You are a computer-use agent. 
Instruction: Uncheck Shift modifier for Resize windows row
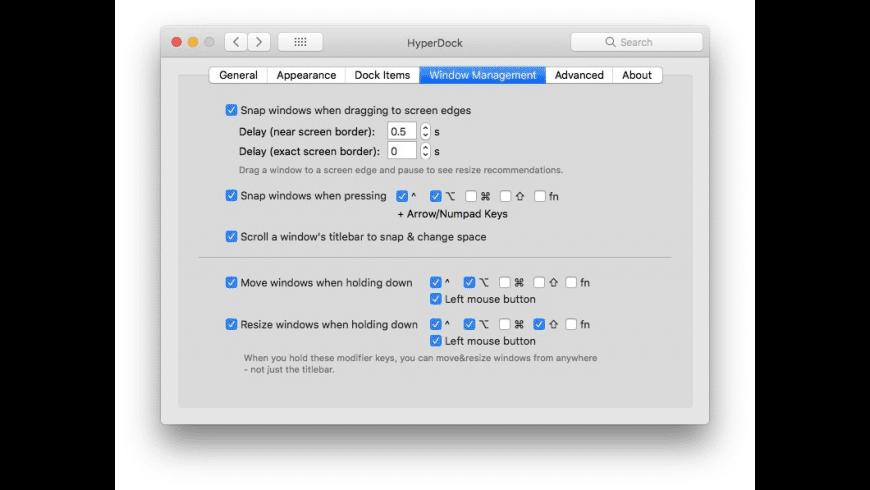click(x=539, y=324)
